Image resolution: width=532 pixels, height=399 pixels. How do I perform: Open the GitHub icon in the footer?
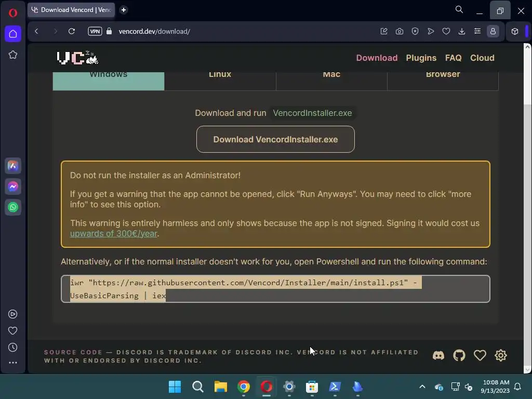[459, 355]
